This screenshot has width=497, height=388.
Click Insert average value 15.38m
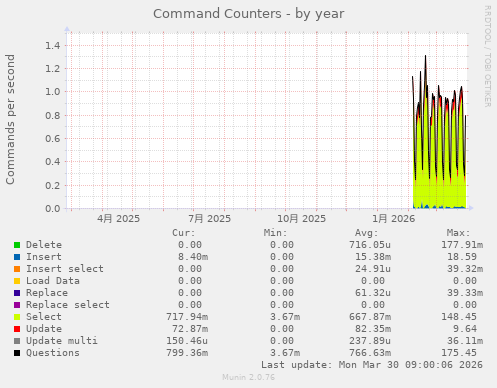[373, 257]
